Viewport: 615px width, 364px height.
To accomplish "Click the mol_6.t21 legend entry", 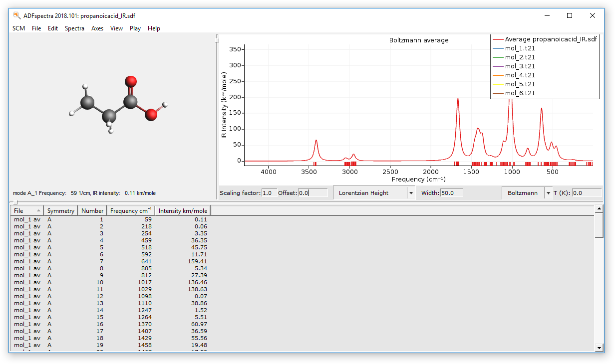I will [514, 93].
